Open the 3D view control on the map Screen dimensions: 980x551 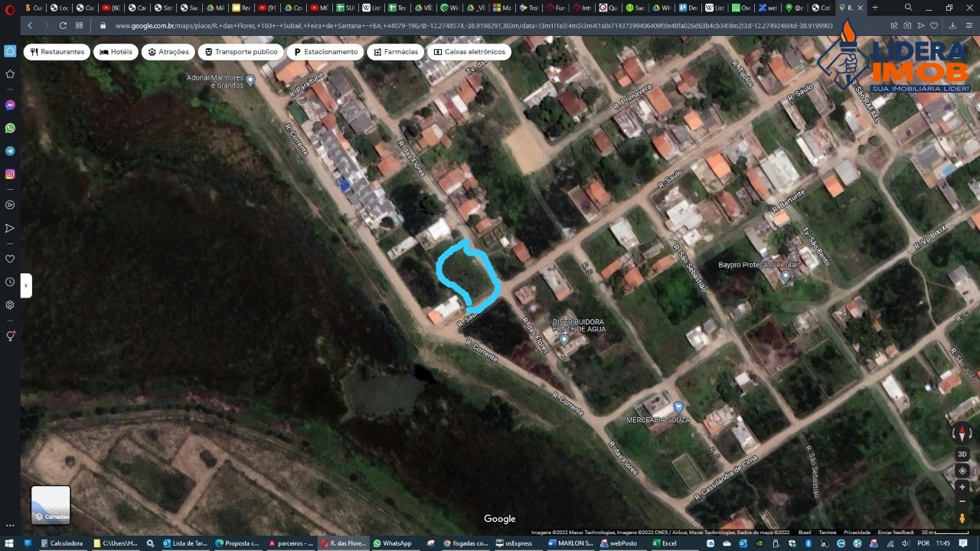[x=962, y=454]
